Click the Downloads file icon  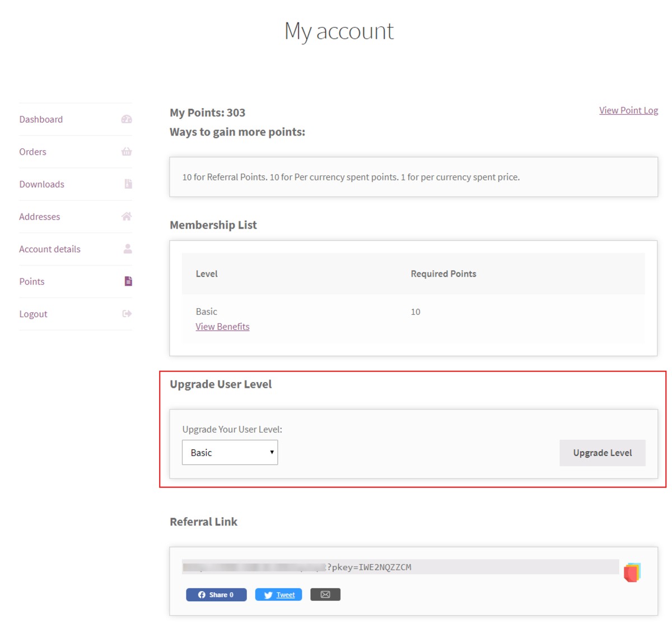pos(128,184)
